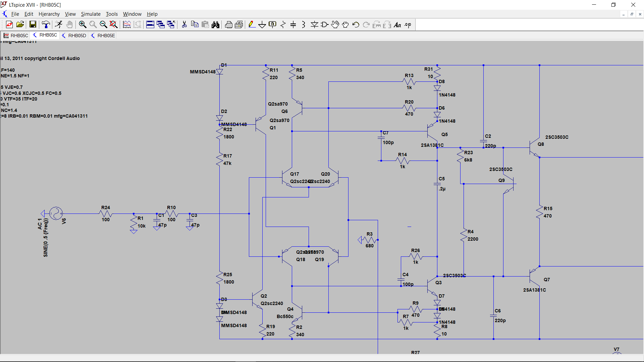Run the simulation with the running man icon

click(59, 24)
